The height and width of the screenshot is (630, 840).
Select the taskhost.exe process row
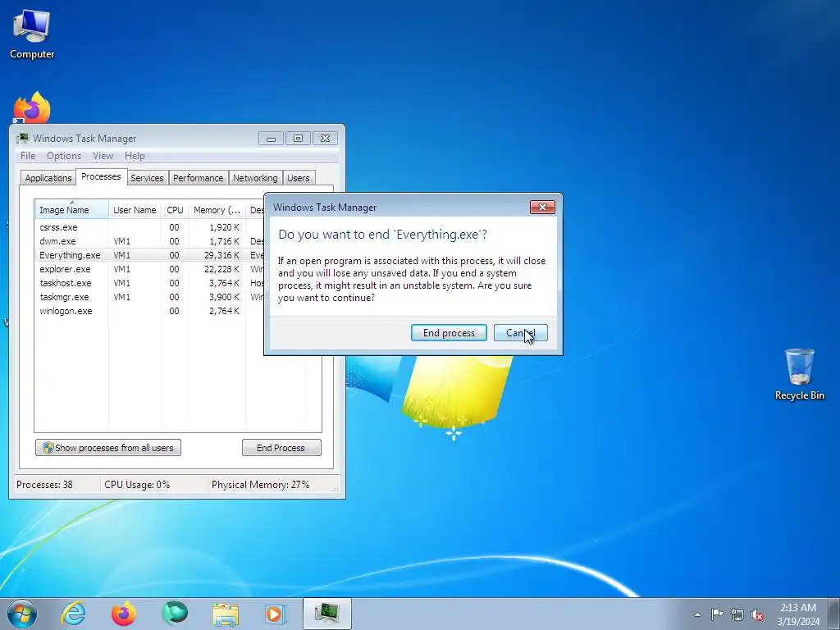point(150,283)
